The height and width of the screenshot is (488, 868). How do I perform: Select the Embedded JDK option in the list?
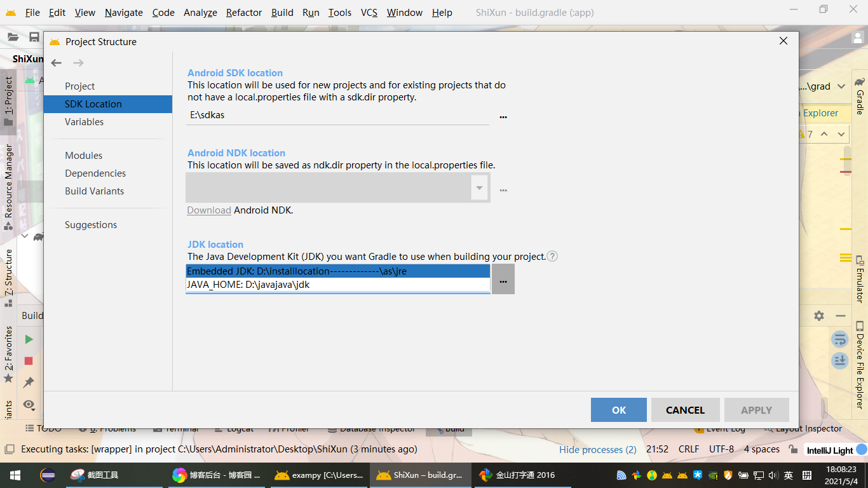[x=338, y=271]
